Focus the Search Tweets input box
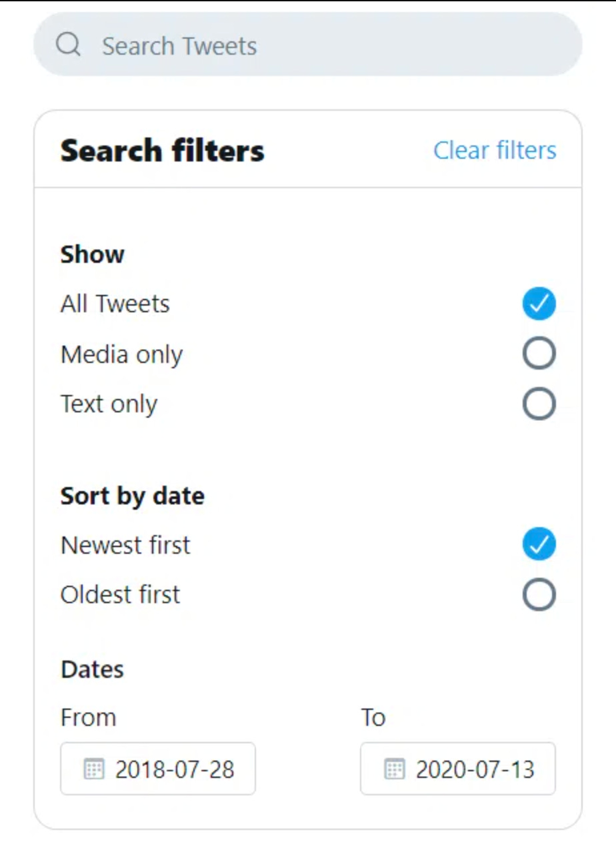The image size is (616, 862). 307,45
